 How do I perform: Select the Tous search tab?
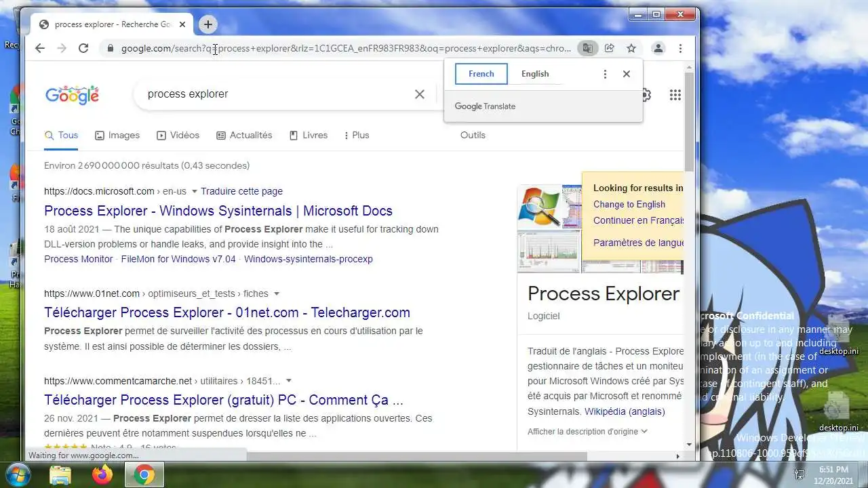(61, 135)
